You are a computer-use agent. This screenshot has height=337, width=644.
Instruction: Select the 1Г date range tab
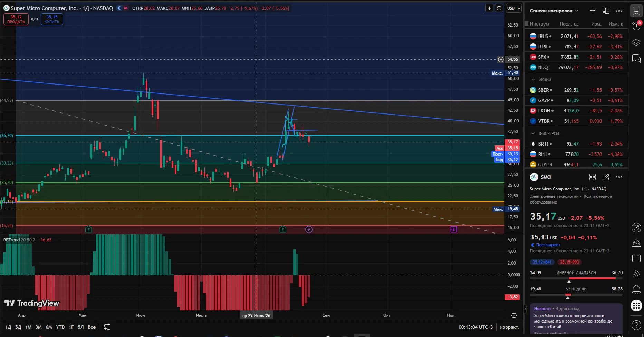pos(71,327)
